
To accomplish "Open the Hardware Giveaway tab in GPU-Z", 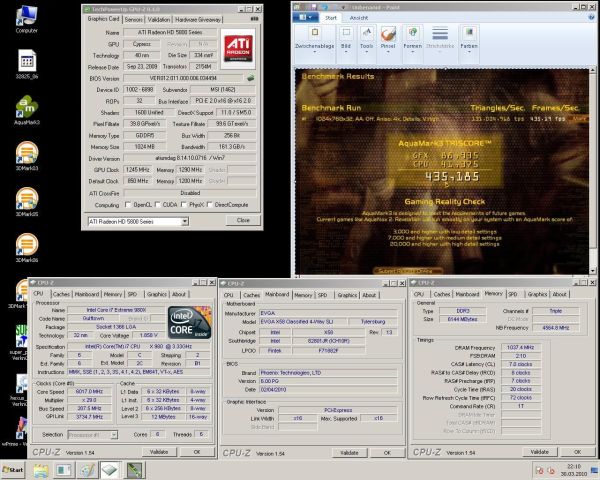I will [198, 20].
